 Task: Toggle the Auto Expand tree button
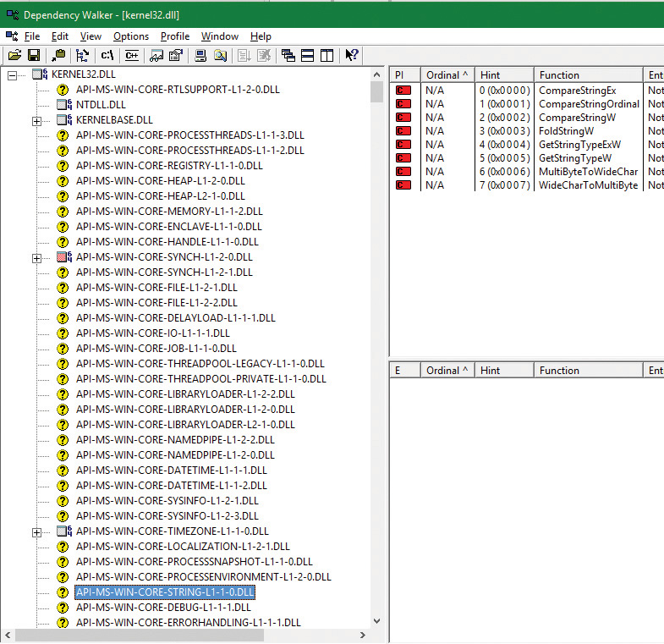tap(82, 56)
